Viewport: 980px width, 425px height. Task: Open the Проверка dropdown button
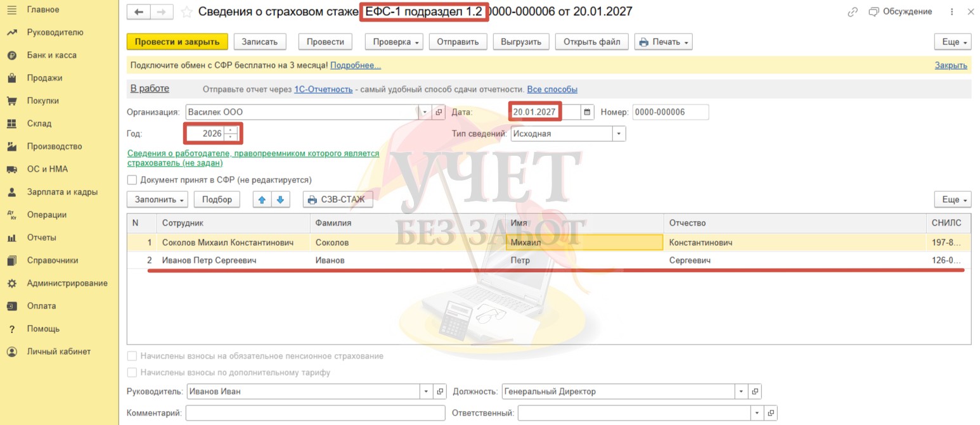(x=397, y=42)
